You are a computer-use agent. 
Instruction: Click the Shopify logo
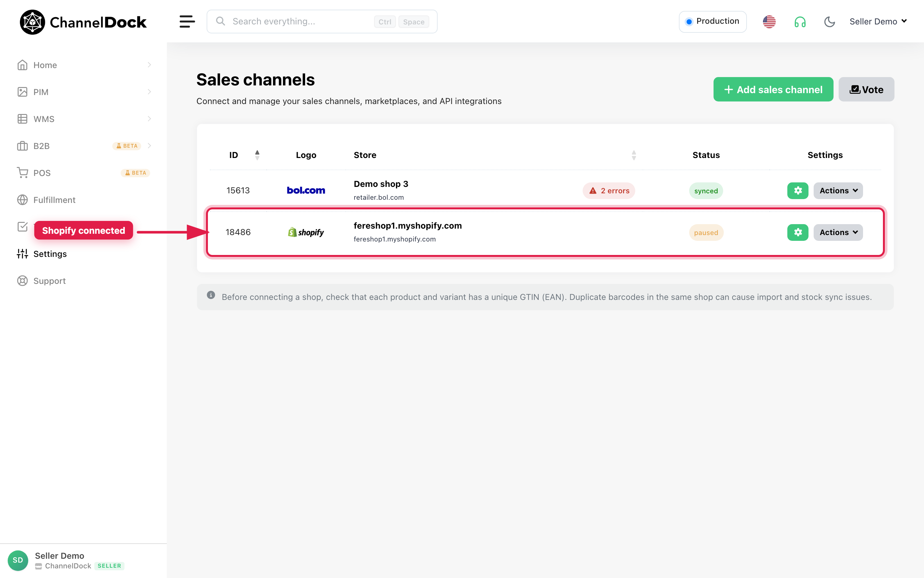coord(306,232)
